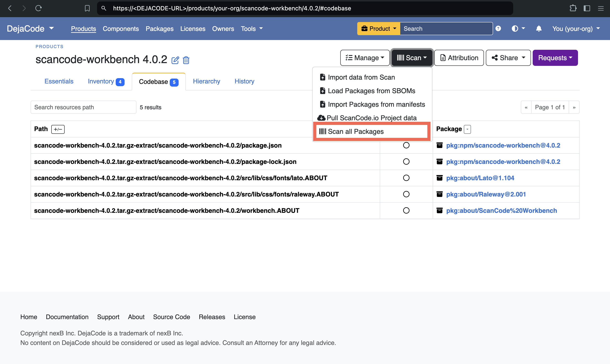Click the Attribution button

[x=459, y=58]
